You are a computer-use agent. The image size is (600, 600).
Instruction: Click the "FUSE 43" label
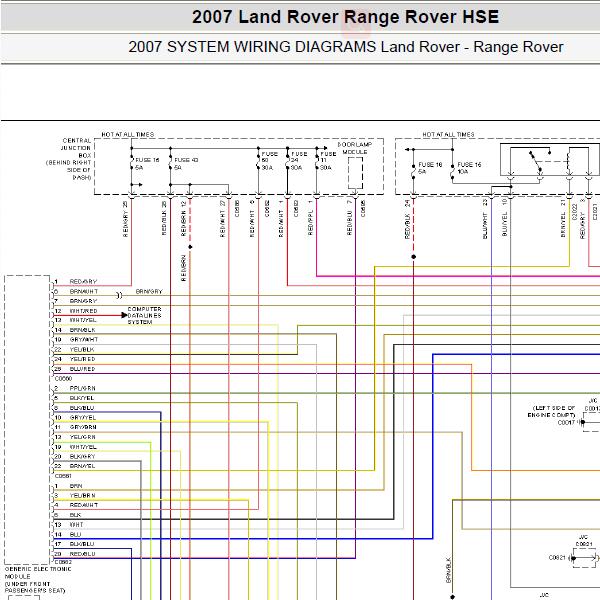[x=186, y=160]
